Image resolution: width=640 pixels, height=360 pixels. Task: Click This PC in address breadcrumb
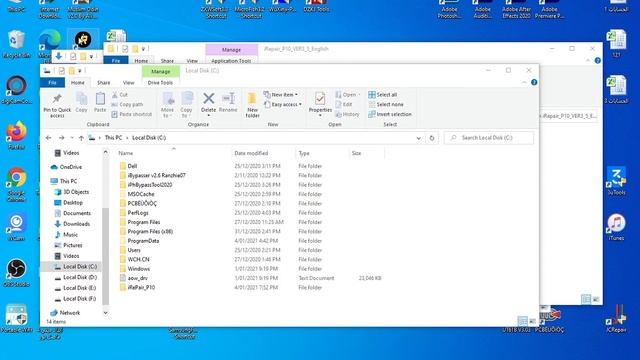pos(113,138)
